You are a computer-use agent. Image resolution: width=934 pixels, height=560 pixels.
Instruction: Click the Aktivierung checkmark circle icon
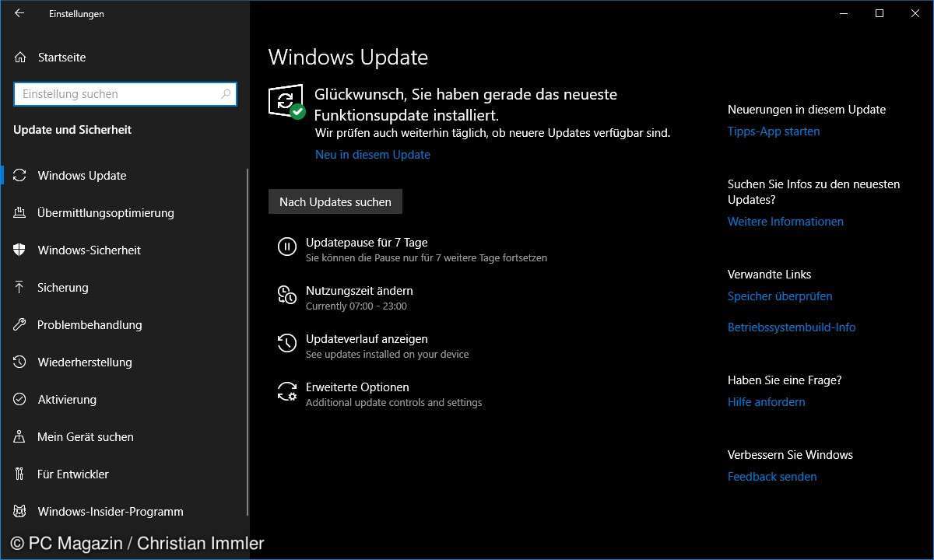(x=20, y=400)
